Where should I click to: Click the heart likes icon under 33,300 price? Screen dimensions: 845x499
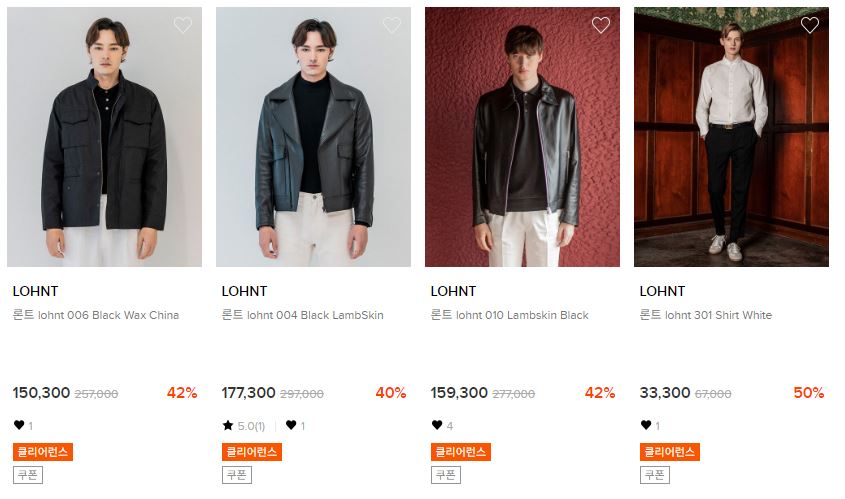coord(646,425)
